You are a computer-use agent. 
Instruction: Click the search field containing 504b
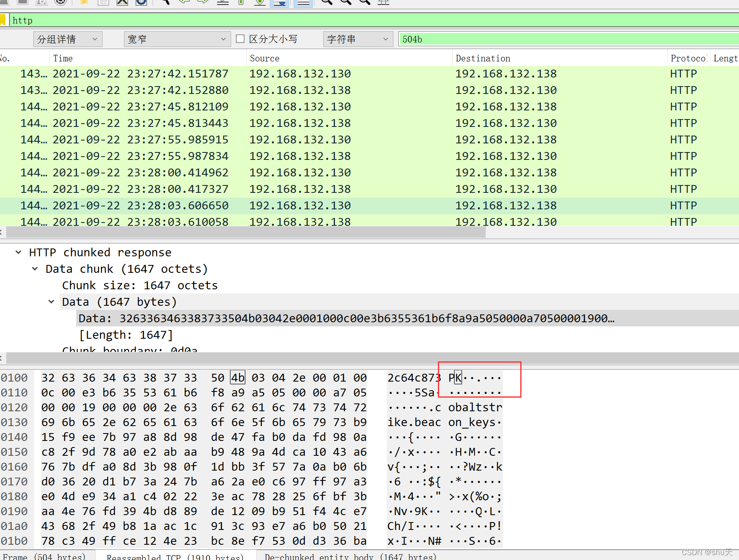point(568,39)
